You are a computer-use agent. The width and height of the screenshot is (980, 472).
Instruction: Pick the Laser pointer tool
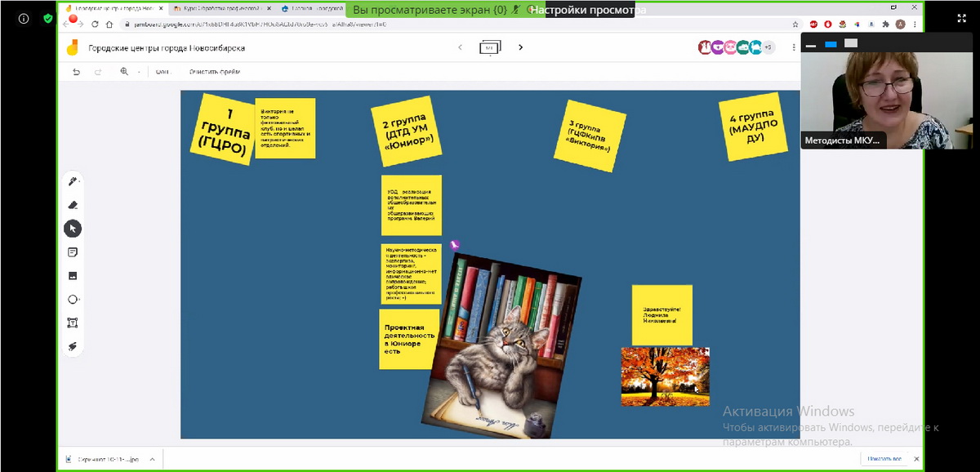[73, 347]
